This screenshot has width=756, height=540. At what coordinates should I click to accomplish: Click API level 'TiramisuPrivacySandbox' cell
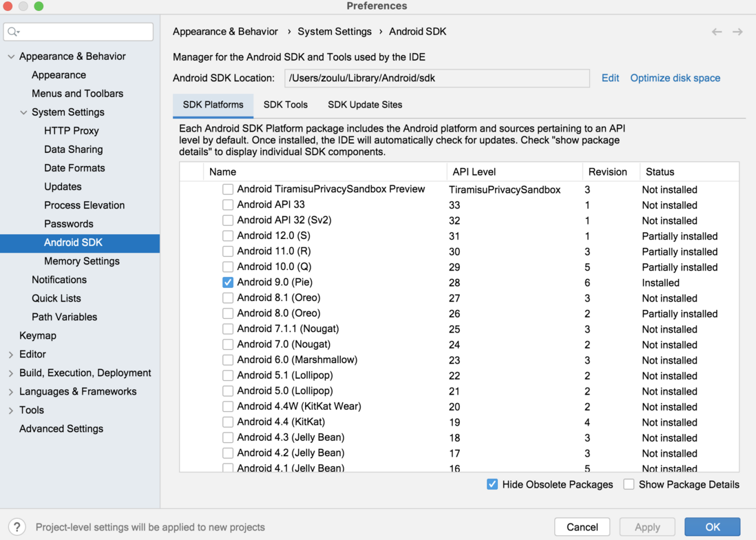point(505,190)
